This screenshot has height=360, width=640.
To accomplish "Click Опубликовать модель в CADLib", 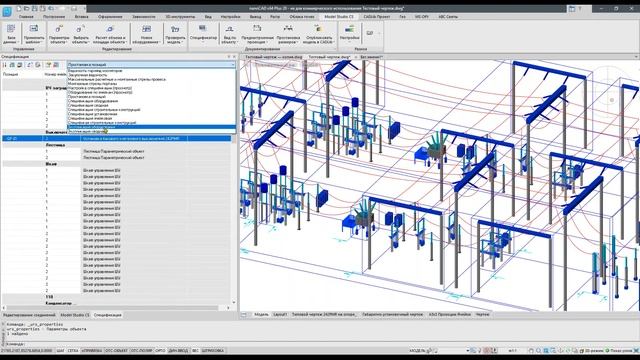I will [318, 33].
